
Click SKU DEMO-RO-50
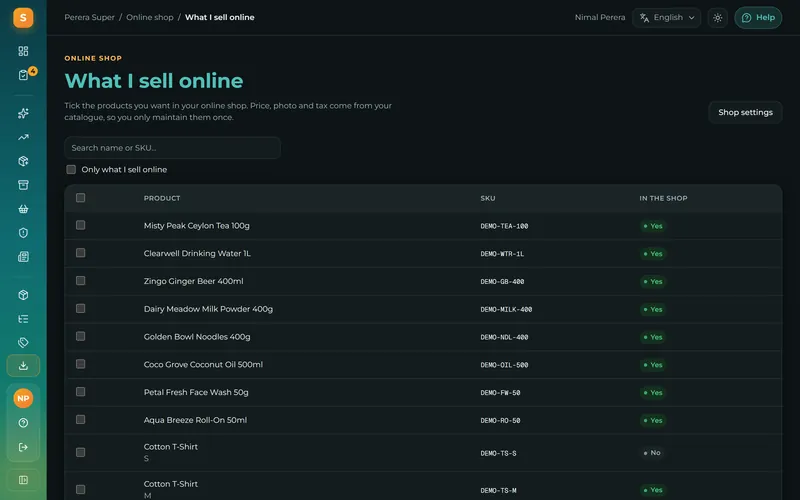tap(500, 420)
